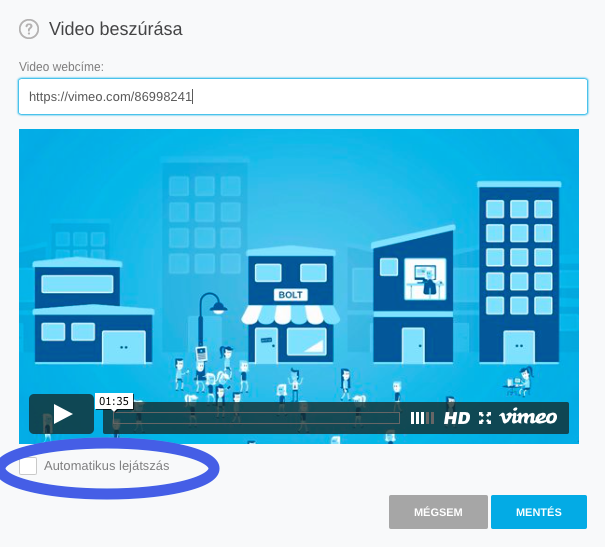Click the MENTÉS save button

click(539, 512)
